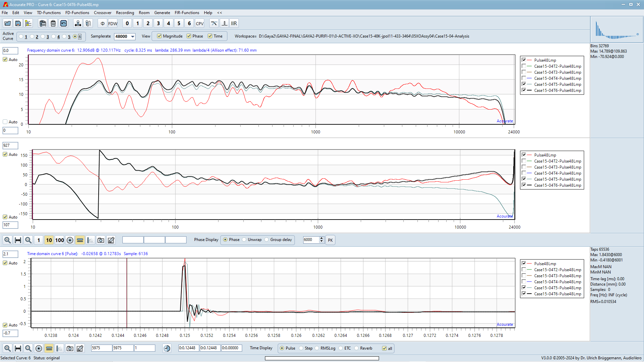Uncheck the Magnitude view checkbox

coord(159,36)
